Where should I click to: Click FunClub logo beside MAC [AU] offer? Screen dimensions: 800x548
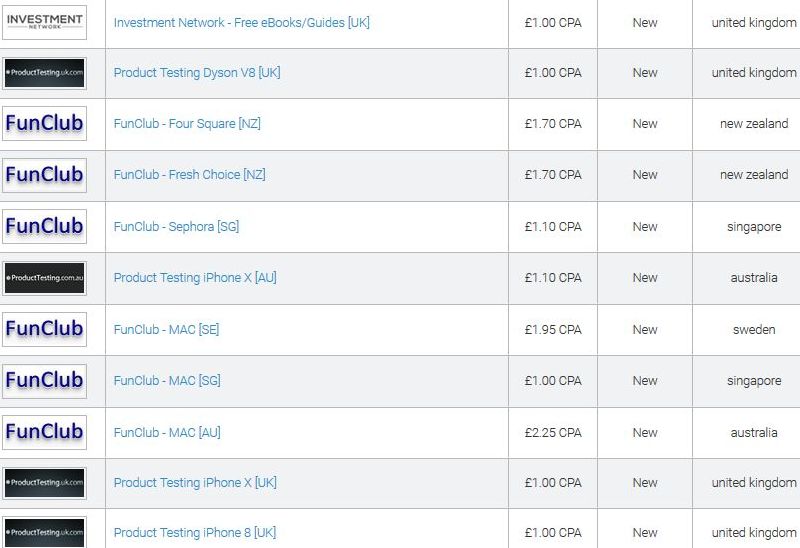pos(44,433)
